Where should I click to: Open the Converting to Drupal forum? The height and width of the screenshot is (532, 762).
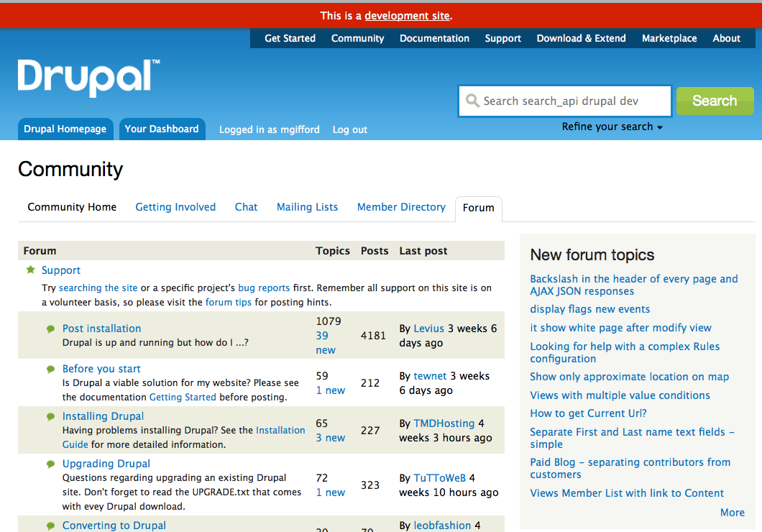click(x=114, y=526)
